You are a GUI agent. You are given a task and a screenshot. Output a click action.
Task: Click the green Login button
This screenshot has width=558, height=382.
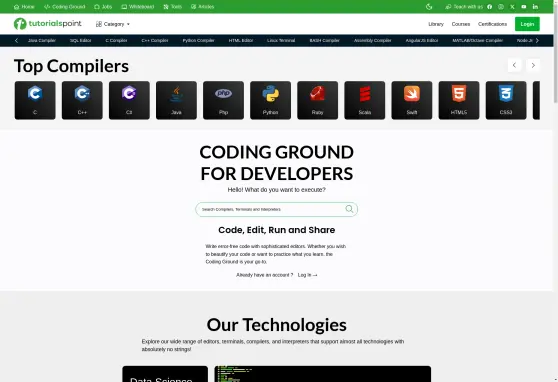pyautogui.click(x=527, y=24)
